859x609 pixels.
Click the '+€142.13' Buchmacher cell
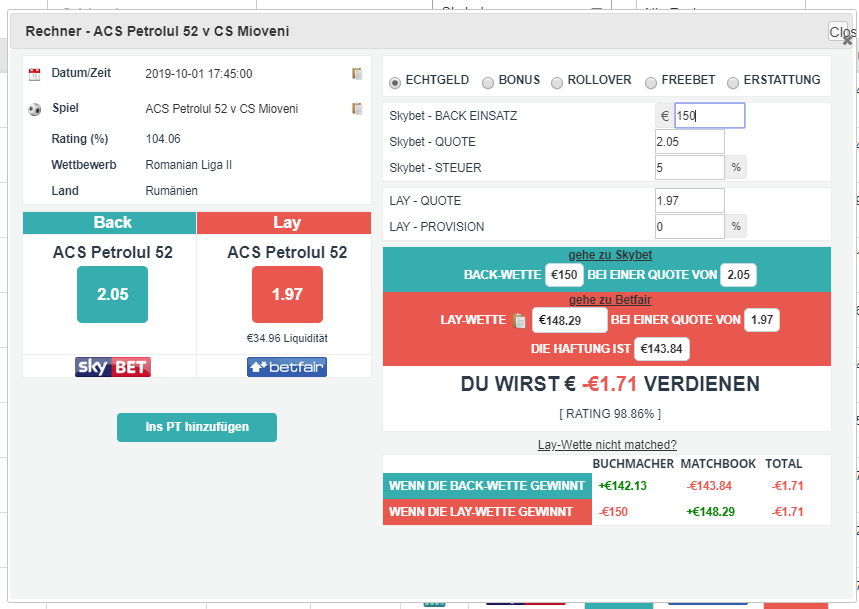coord(622,486)
